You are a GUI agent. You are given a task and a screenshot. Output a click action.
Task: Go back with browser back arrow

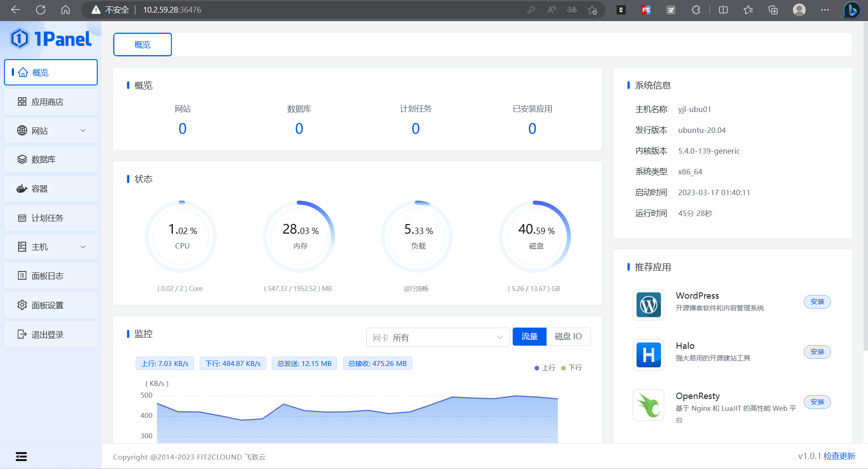(x=16, y=9)
